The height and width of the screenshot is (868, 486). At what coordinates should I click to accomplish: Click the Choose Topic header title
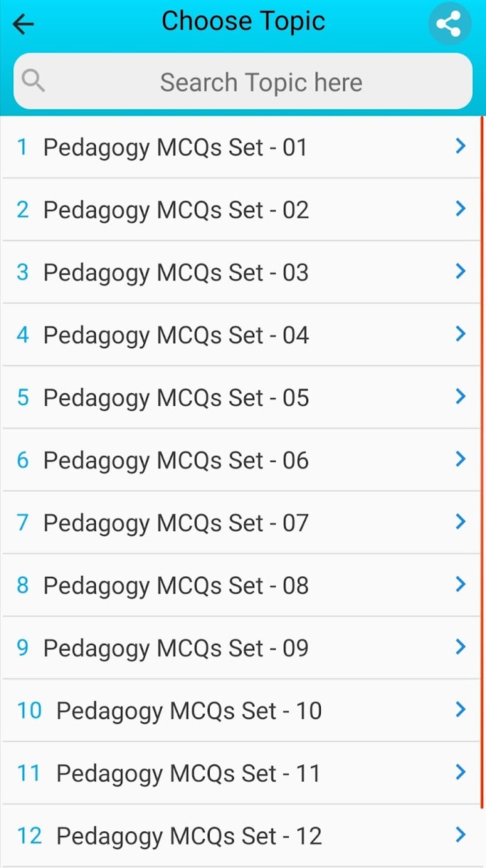[243, 22]
